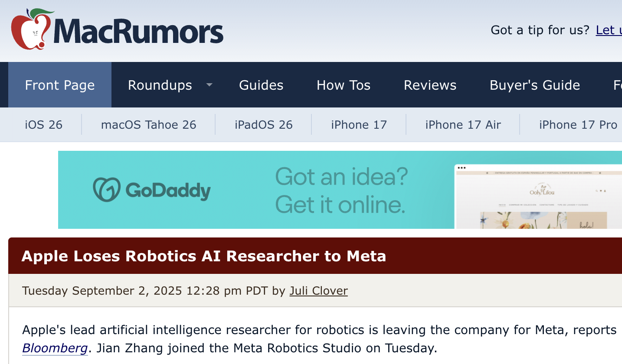Expand the Roundups dropdown arrow
The width and height of the screenshot is (622, 364).
(x=209, y=85)
